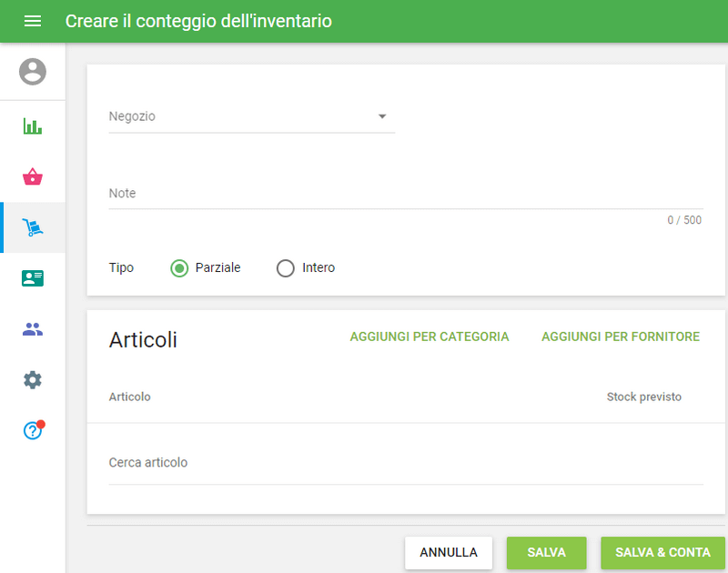Select the inventory hand-truck icon

[33, 227]
